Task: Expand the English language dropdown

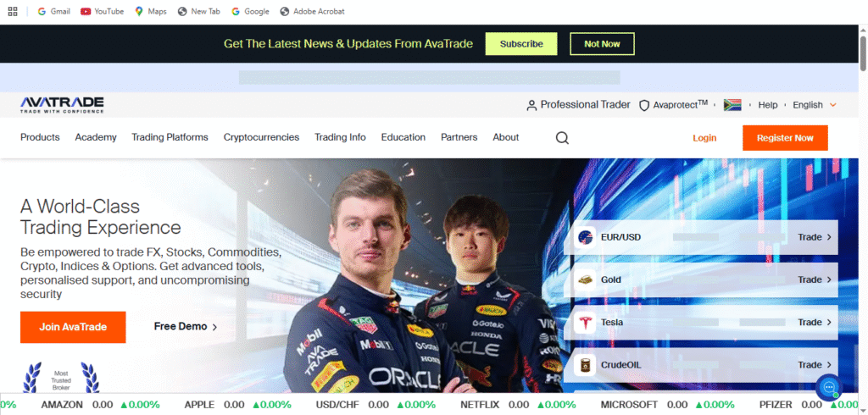Action: point(814,105)
